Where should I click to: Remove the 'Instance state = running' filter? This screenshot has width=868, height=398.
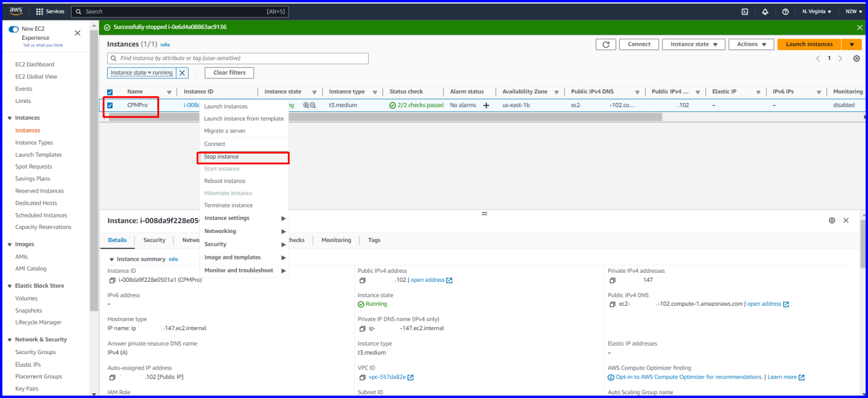[x=183, y=73]
